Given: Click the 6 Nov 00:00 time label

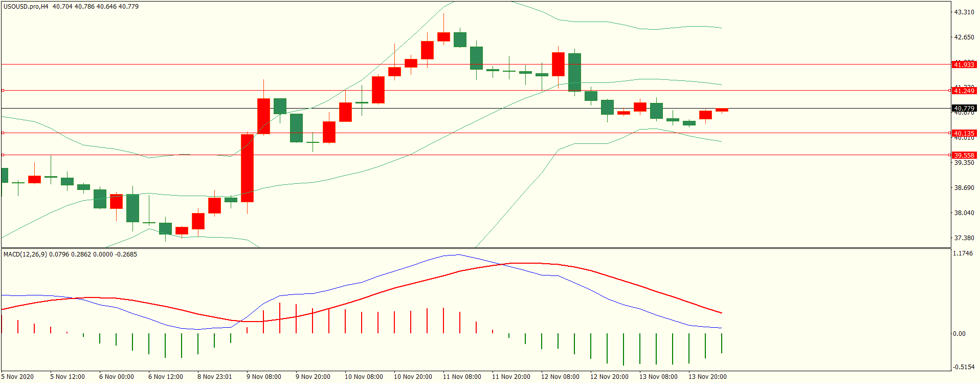Looking at the screenshot, I should 117,377.
